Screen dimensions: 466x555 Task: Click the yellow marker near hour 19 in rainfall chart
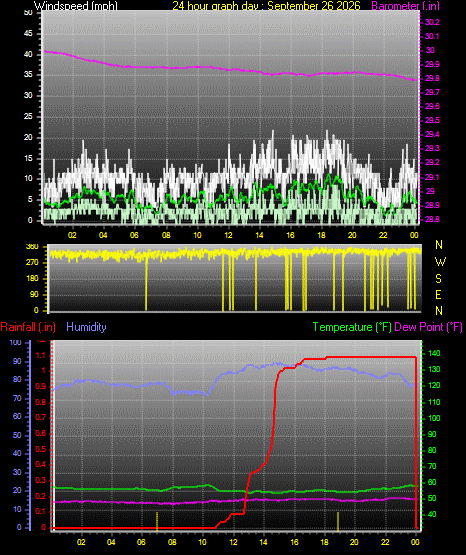[338, 521]
